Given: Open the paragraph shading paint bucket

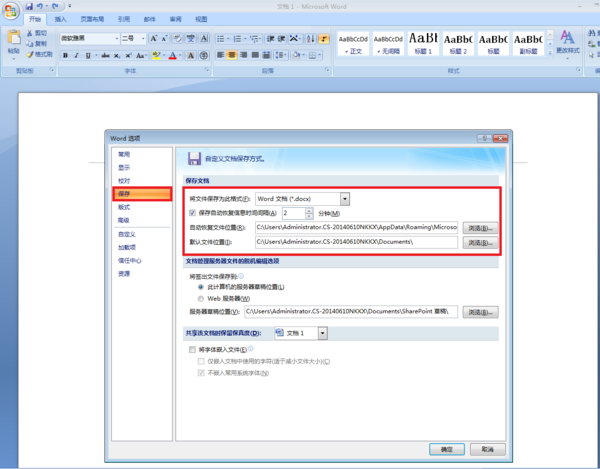Looking at the screenshot, I should [x=297, y=55].
